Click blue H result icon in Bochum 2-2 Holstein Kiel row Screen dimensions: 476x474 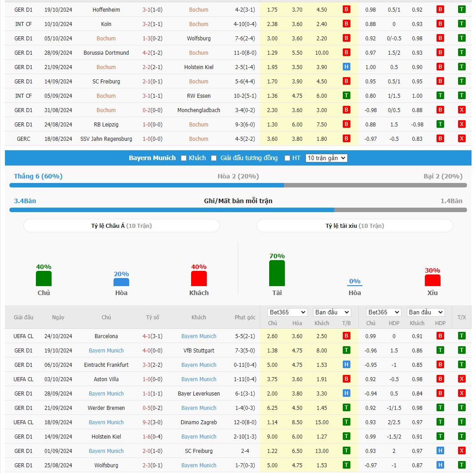[x=346, y=66]
